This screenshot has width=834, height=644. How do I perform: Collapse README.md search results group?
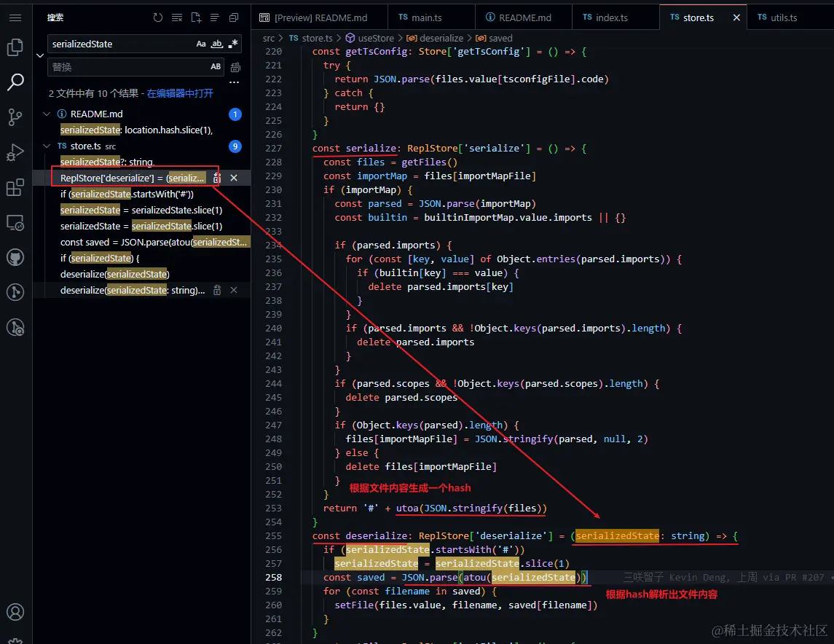[47, 114]
